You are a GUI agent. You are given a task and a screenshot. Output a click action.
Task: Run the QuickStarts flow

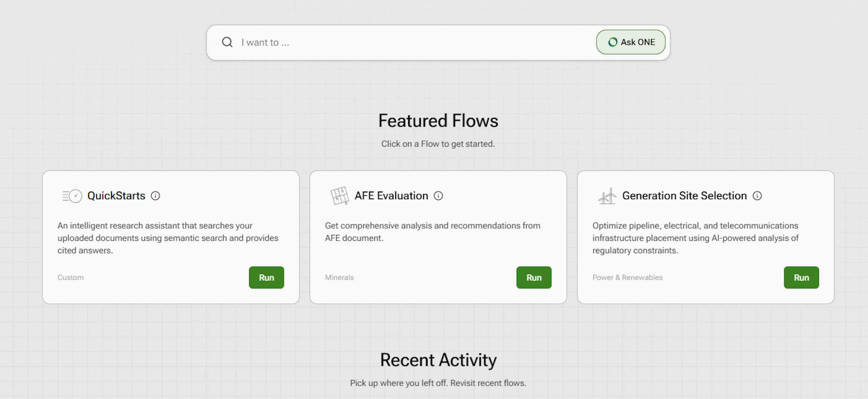pyautogui.click(x=266, y=277)
